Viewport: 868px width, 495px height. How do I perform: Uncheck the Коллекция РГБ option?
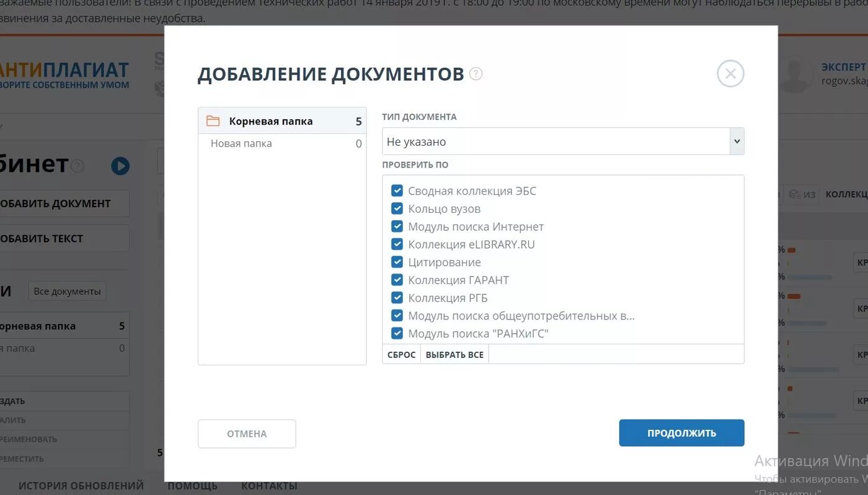tap(397, 298)
